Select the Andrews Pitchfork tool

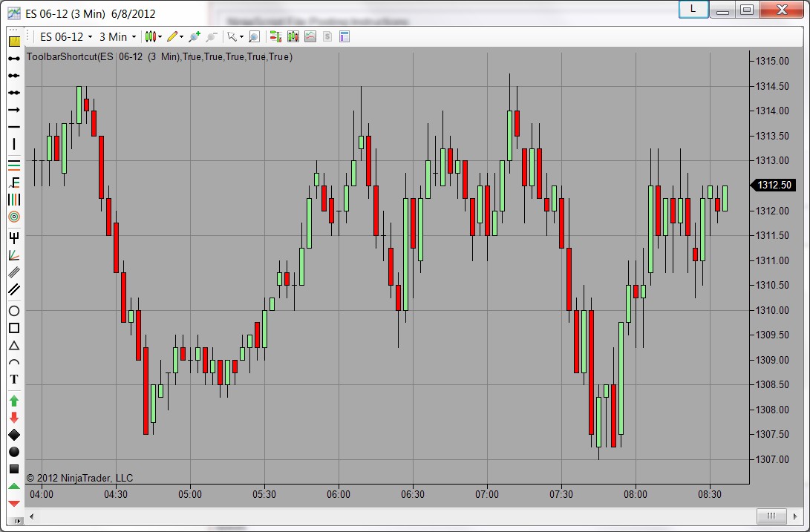pyautogui.click(x=14, y=237)
